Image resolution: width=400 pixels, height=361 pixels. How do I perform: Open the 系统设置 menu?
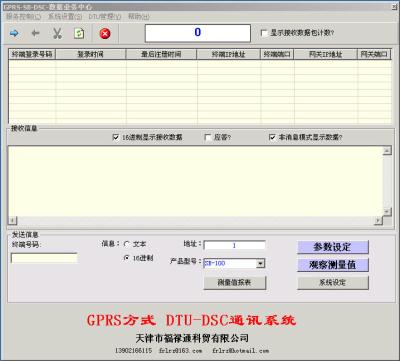tap(65, 16)
